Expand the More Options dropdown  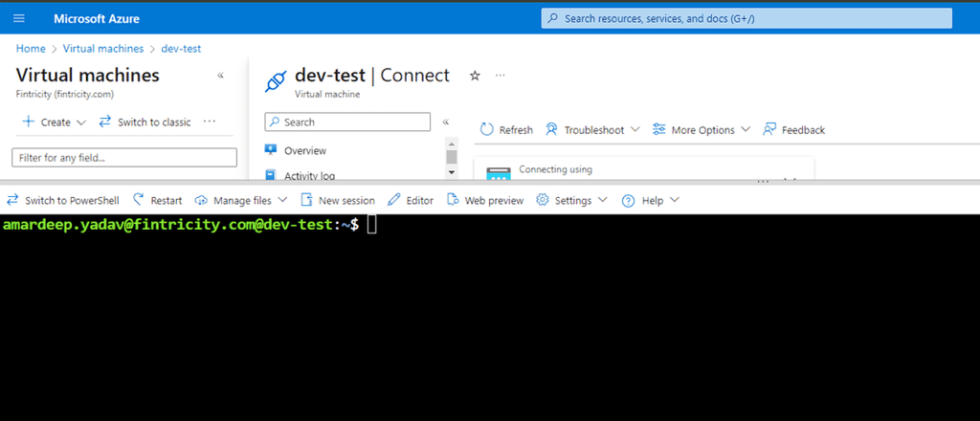click(x=702, y=130)
